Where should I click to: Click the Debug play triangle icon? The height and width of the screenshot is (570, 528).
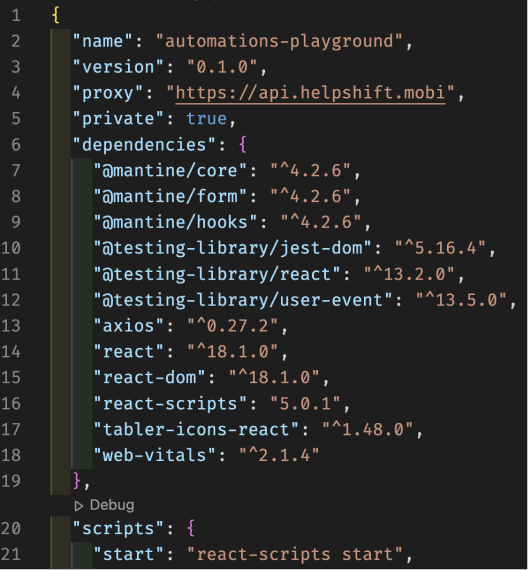[79, 506]
